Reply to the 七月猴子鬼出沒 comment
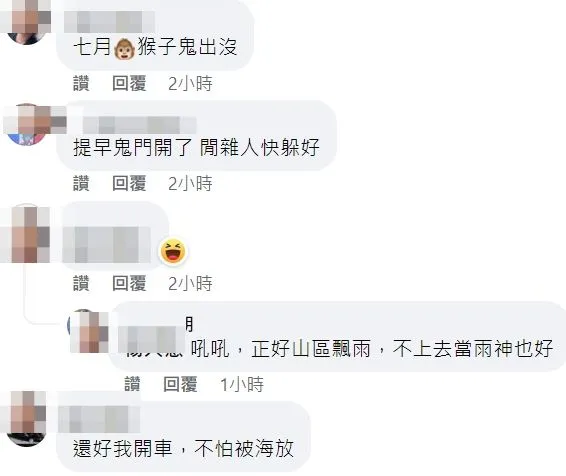 [x=129, y=83]
